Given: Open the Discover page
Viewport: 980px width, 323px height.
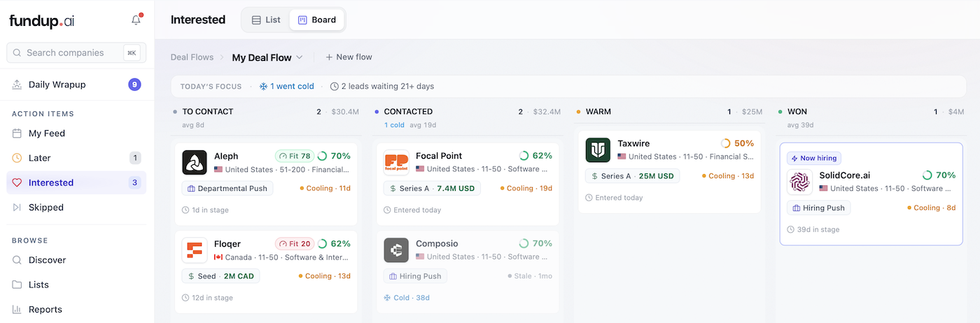Looking at the screenshot, I should click(76, 260).
